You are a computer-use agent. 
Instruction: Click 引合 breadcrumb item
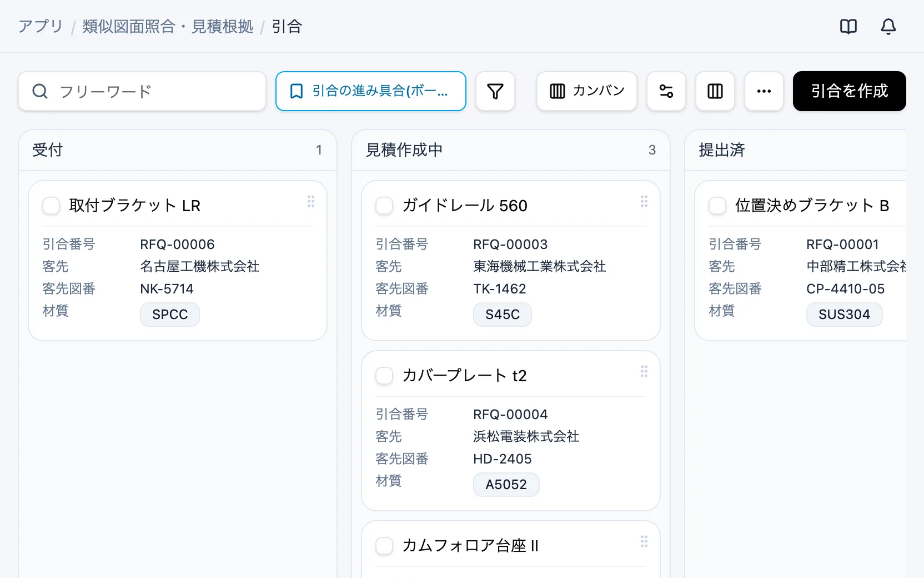[x=287, y=26]
